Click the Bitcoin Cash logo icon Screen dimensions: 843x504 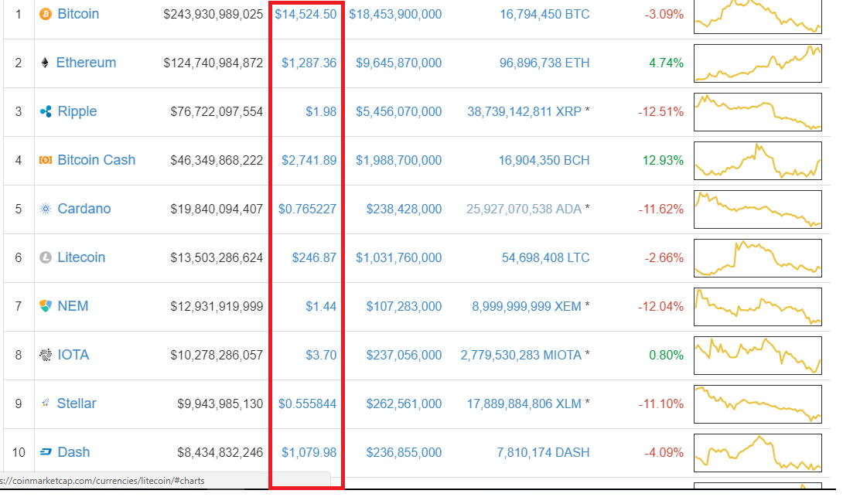pyautogui.click(x=46, y=160)
